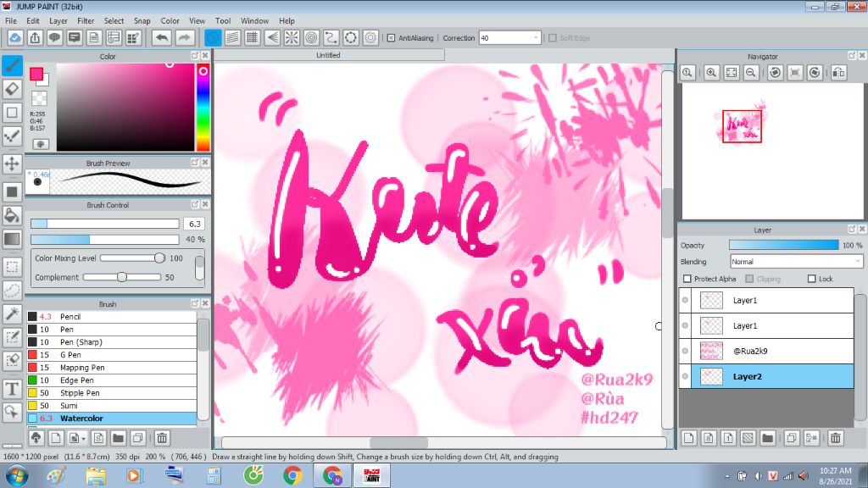This screenshot has height=488, width=868.
Task: Enable curve snap
Action: 331,37
